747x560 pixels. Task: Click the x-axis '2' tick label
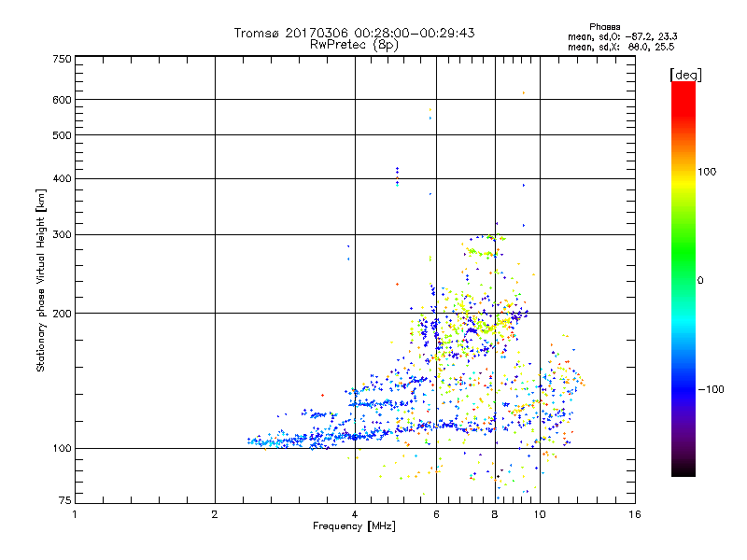(x=215, y=514)
